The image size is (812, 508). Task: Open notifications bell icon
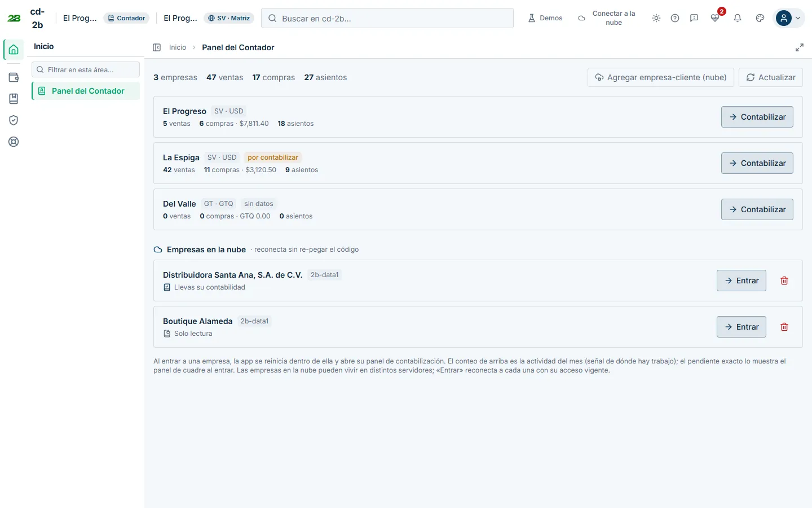click(737, 18)
